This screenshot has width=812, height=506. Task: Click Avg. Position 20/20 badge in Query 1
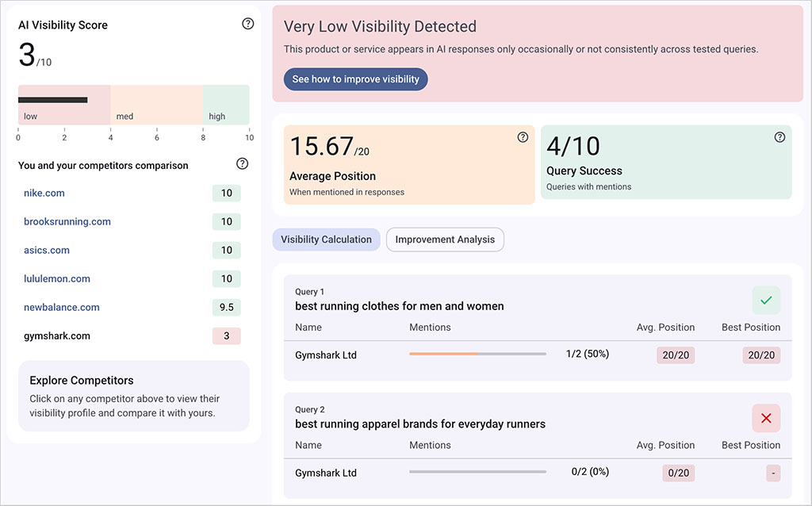(676, 355)
